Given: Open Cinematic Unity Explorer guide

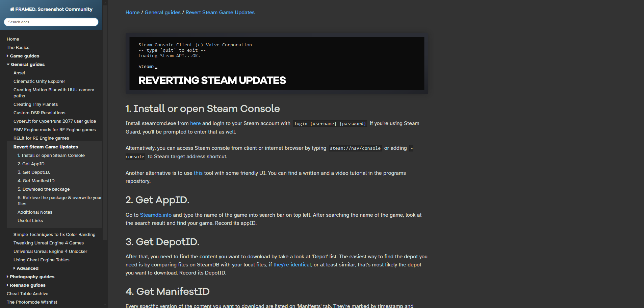Looking at the screenshot, I should pos(39,81).
